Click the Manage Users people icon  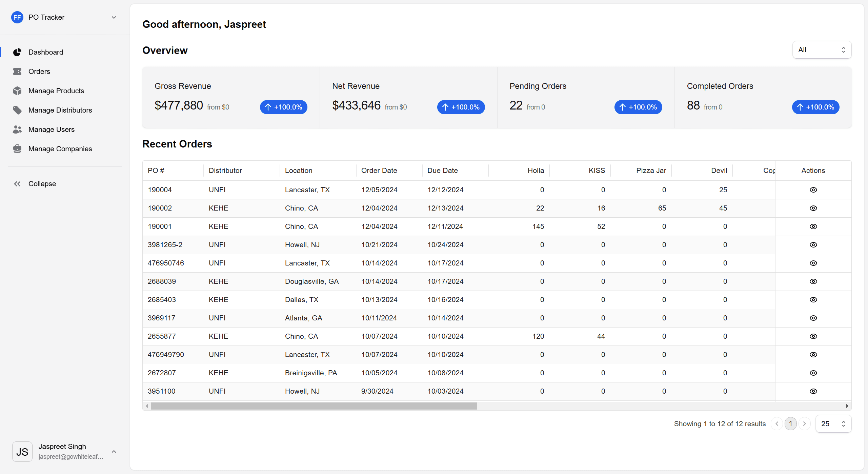pos(17,130)
